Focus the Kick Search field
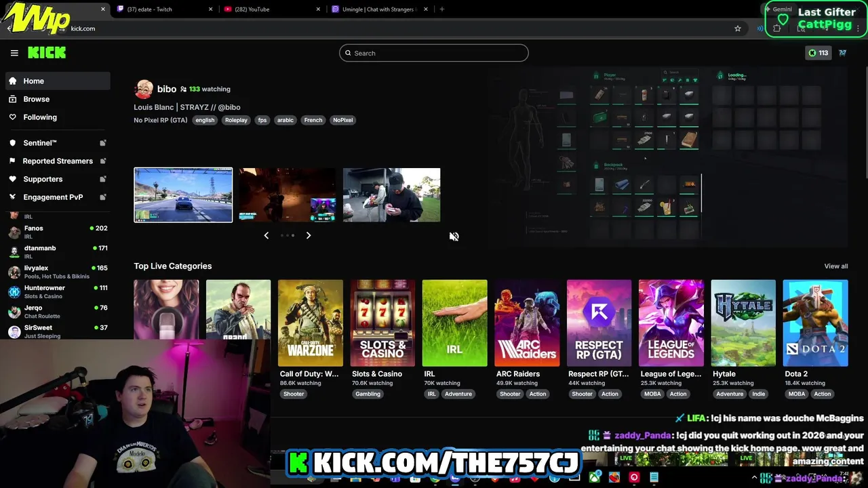Viewport: 868px width, 488px height. pos(434,53)
